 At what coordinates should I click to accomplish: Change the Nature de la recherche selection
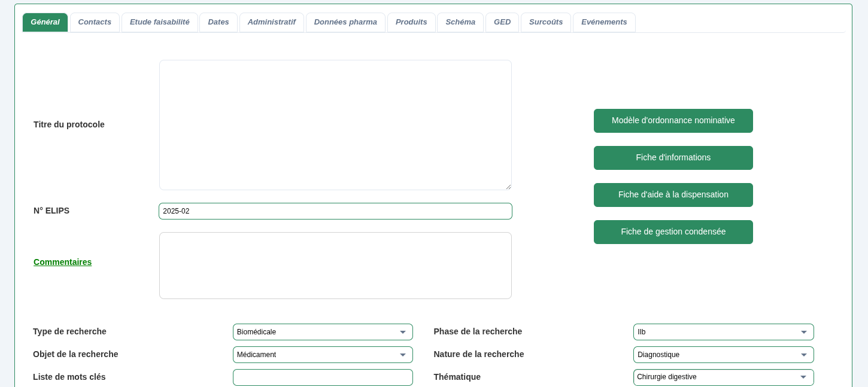pyautogui.click(x=723, y=355)
